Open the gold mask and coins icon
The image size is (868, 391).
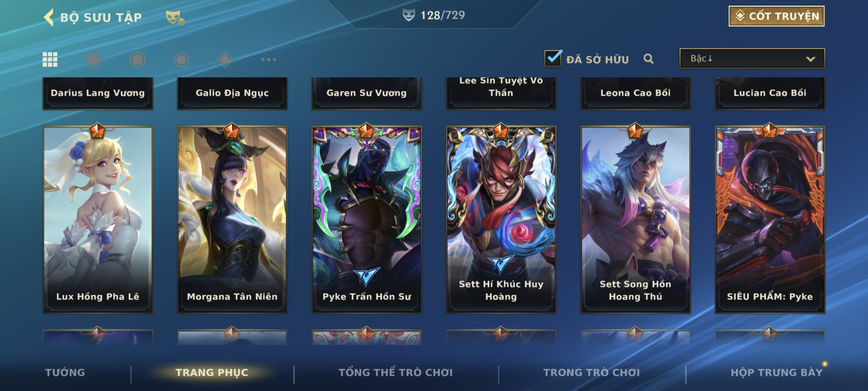click(175, 18)
